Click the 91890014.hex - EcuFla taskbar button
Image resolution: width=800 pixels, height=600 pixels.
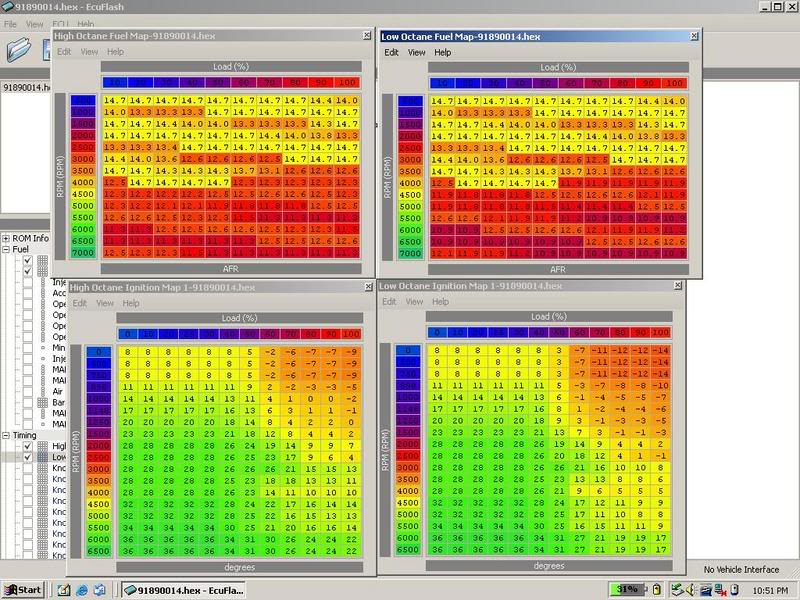click(184, 590)
